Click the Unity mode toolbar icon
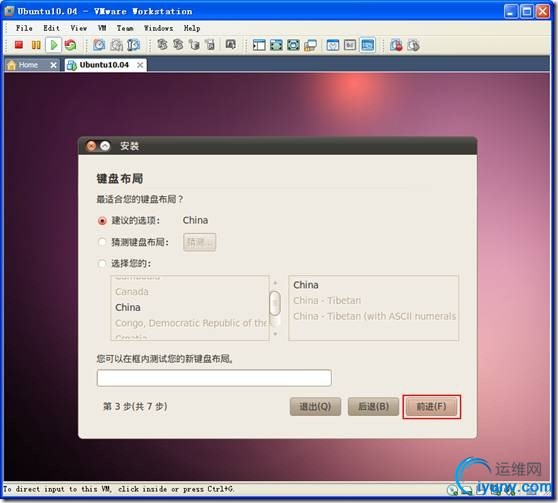This screenshot has height=503, width=558. (310, 45)
